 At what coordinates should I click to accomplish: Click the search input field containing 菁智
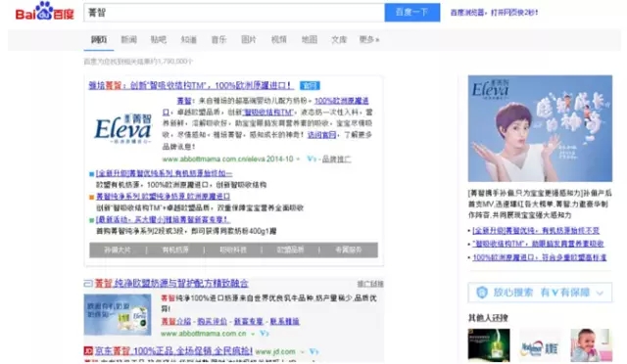pos(234,13)
